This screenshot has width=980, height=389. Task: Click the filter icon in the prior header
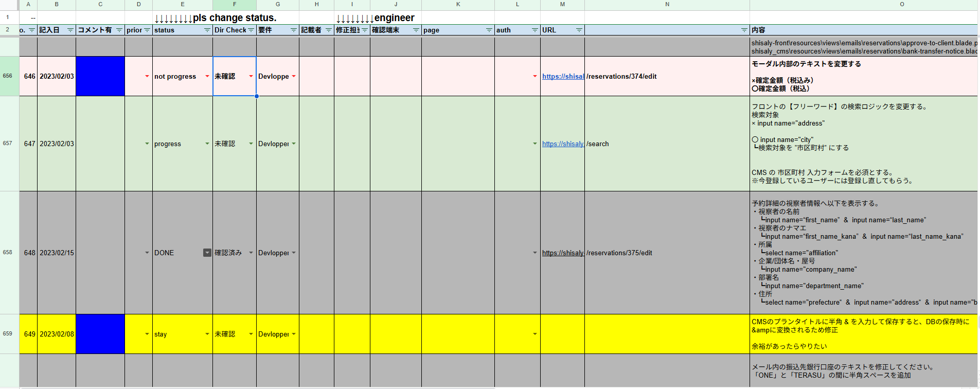pyautogui.click(x=147, y=30)
